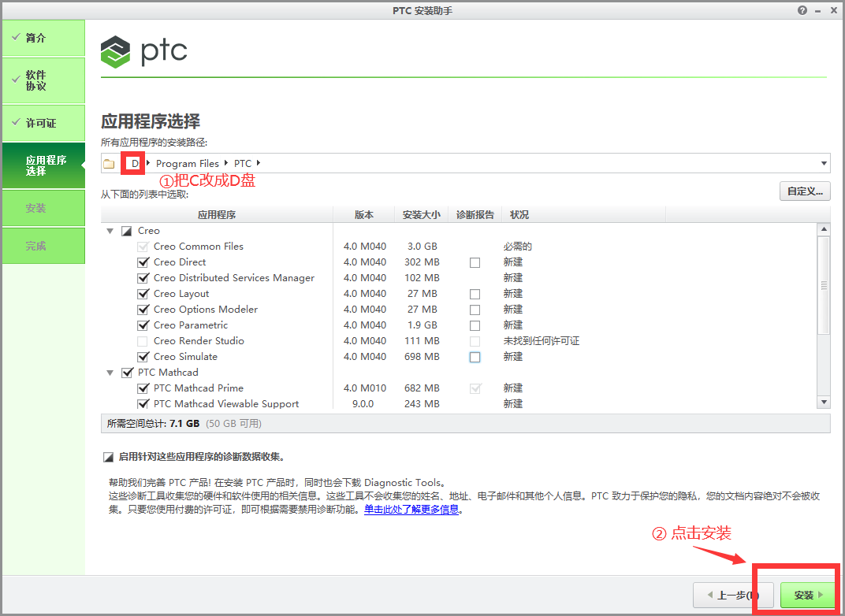Enable diagnostic report for Creo Simulate
845x616 pixels.
475,357
